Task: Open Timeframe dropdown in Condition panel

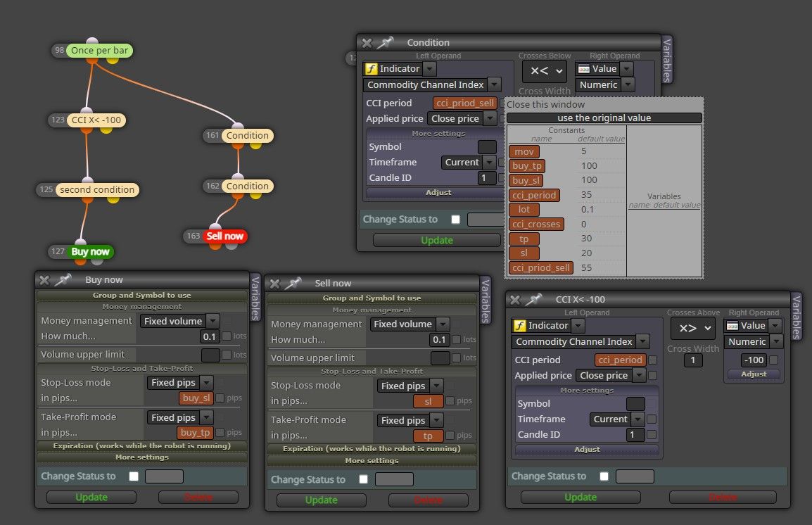Action: coord(469,162)
